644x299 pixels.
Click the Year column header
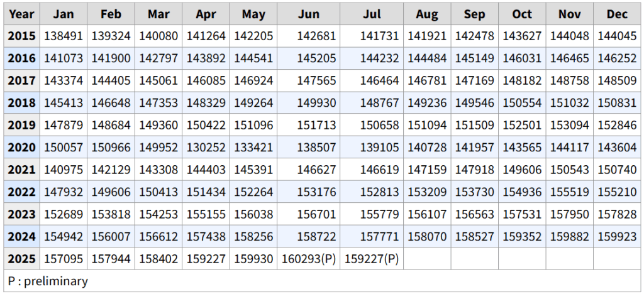pyautogui.click(x=22, y=14)
